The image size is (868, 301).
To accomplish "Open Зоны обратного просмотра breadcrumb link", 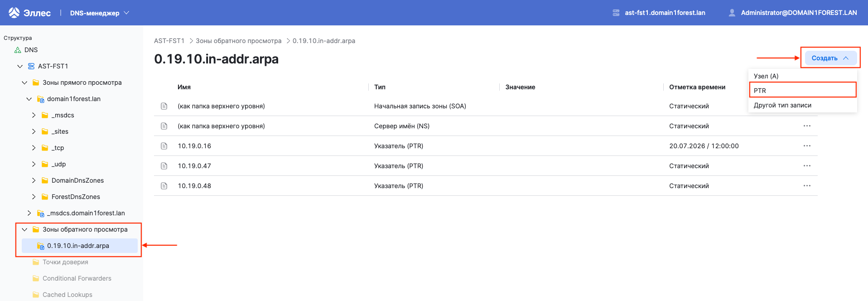I will (238, 41).
